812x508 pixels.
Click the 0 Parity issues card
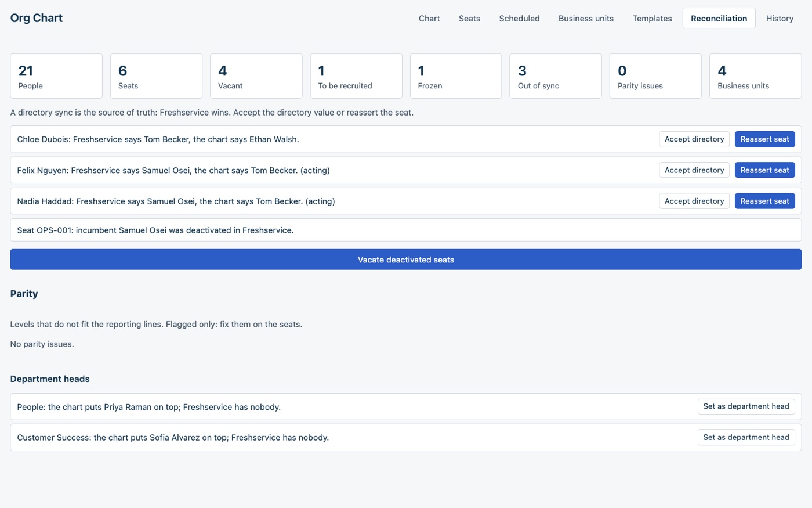pos(655,76)
